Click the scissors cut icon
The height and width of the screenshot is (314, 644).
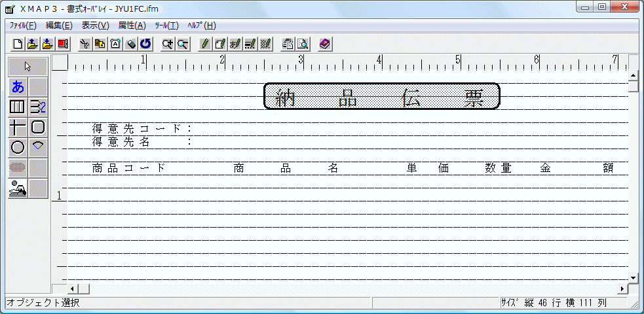pyautogui.click(x=85, y=44)
